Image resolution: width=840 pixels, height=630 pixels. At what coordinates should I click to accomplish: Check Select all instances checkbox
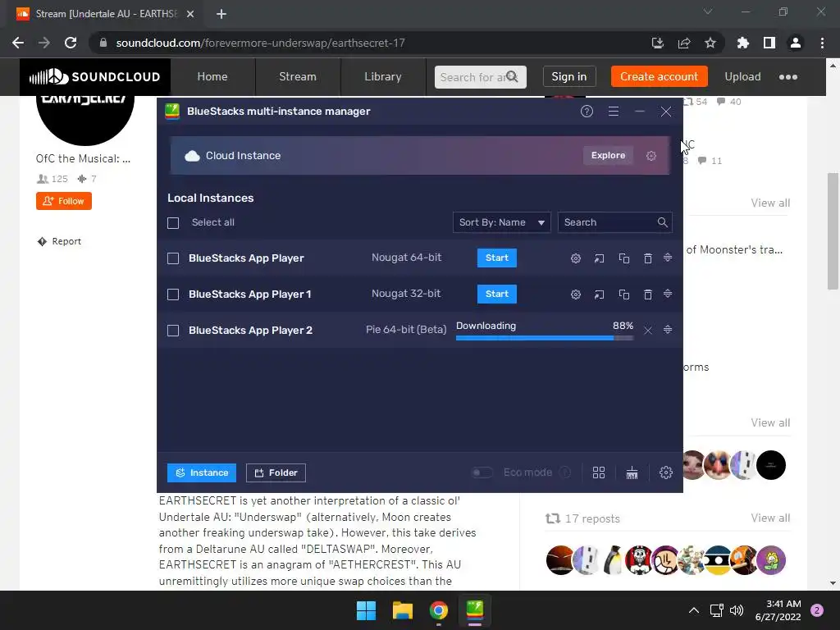point(173,223)
